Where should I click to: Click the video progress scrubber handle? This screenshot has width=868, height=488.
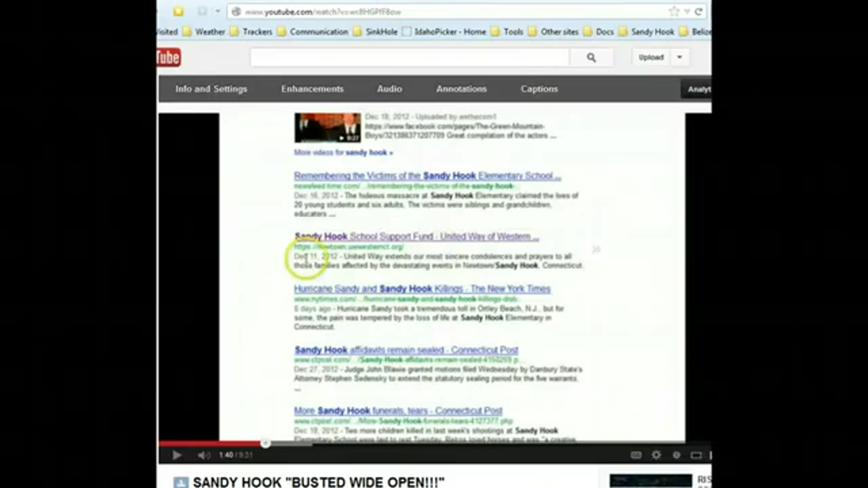coord(265,444)
